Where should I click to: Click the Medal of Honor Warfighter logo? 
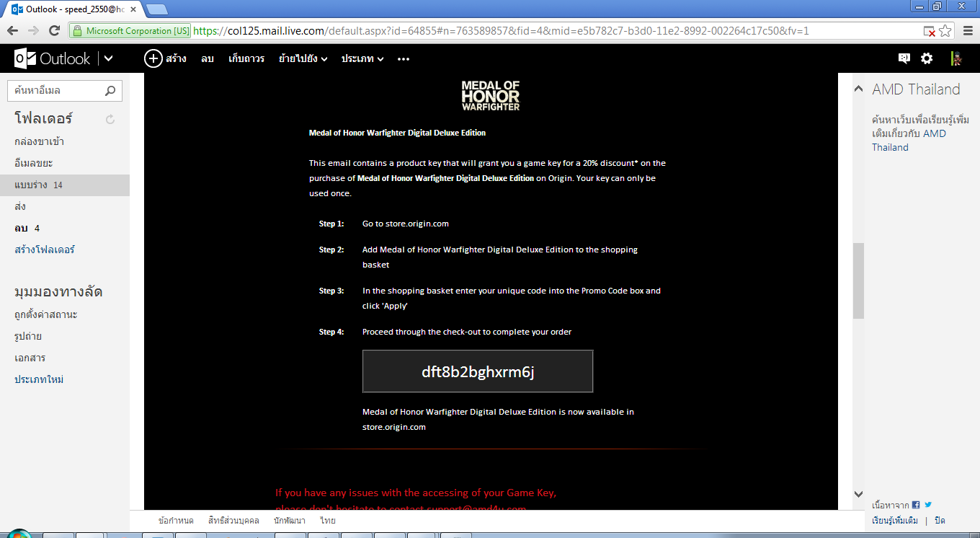pyautogui.click(x=491, y=95)
